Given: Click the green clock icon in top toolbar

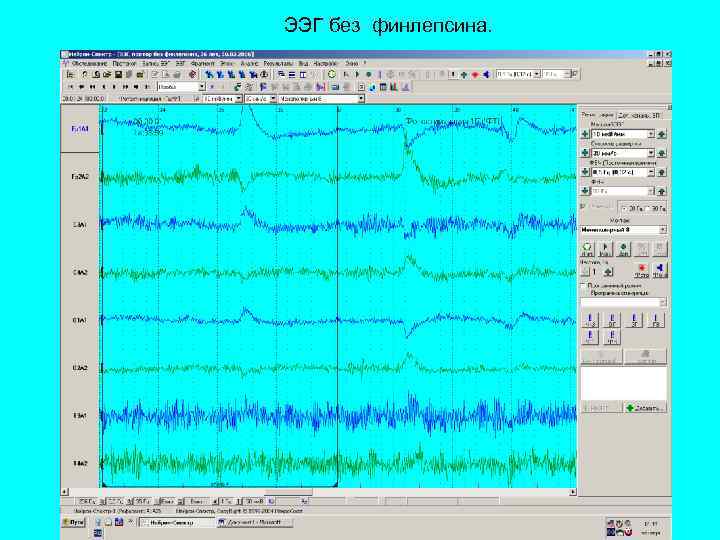Looking at the screenshot, I should click(x=331, y=74).
